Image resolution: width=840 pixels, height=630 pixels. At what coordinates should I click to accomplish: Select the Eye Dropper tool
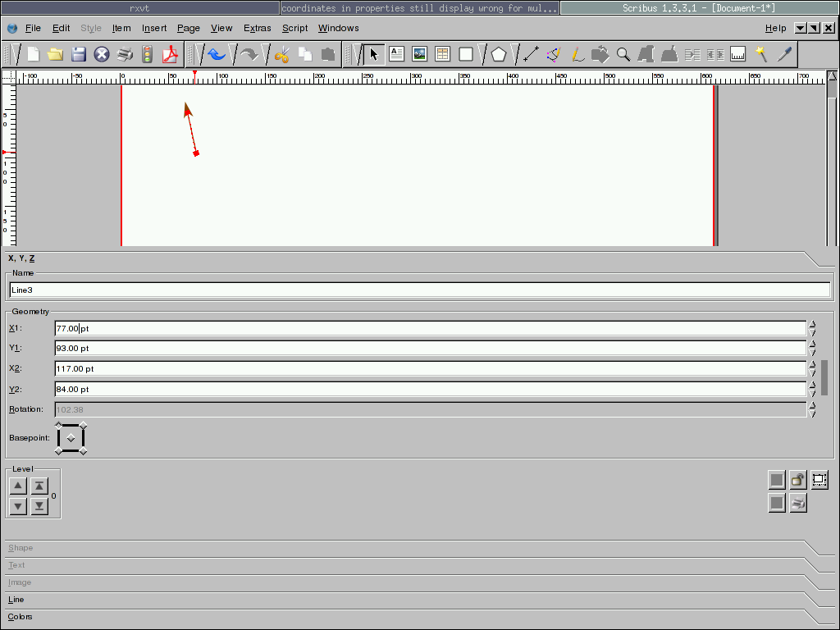click(785, 54)
